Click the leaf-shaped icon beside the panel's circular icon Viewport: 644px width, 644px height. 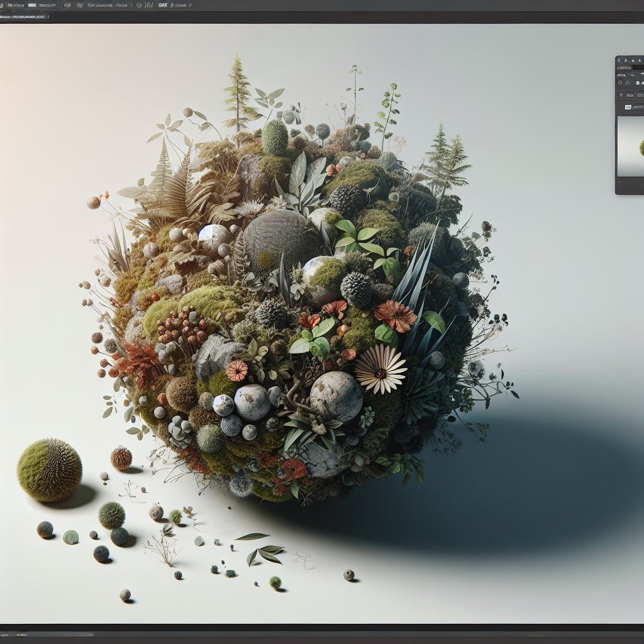point(628,82)
